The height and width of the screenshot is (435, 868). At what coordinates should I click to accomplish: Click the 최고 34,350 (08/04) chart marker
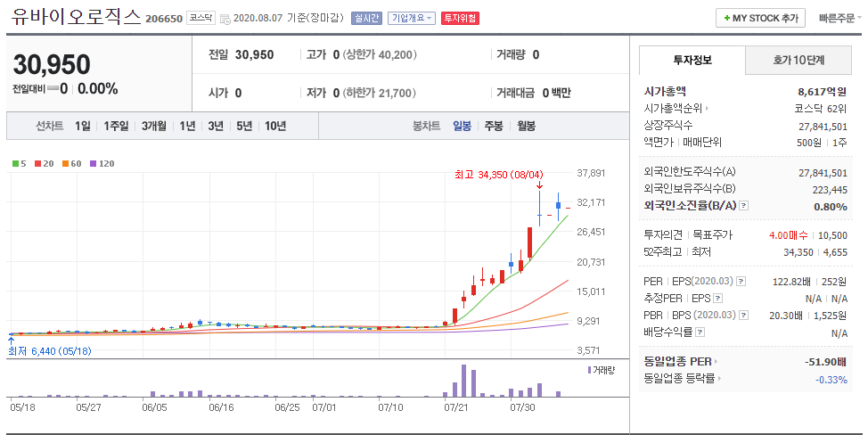pos(499,175)
